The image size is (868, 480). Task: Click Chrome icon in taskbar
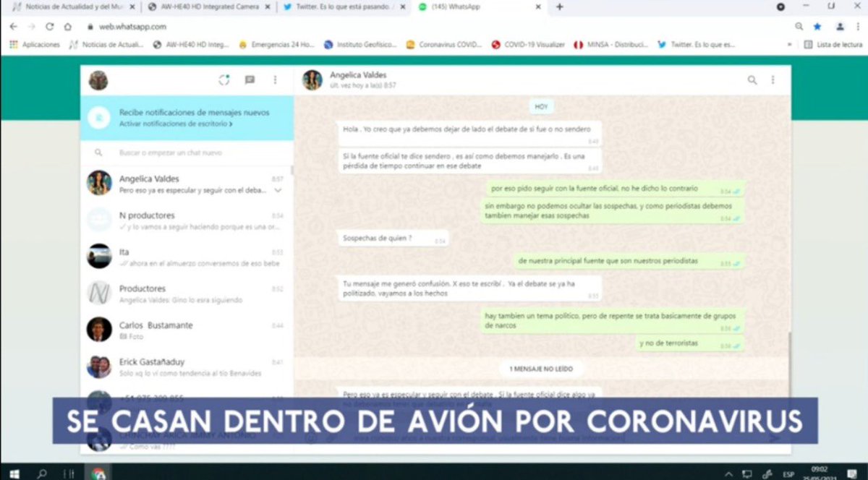98,473
